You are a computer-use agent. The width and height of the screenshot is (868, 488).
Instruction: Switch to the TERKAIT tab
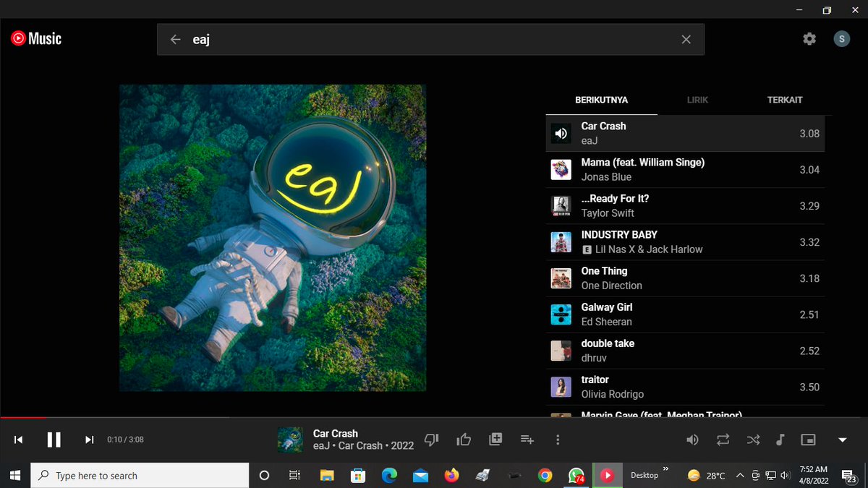785,100
